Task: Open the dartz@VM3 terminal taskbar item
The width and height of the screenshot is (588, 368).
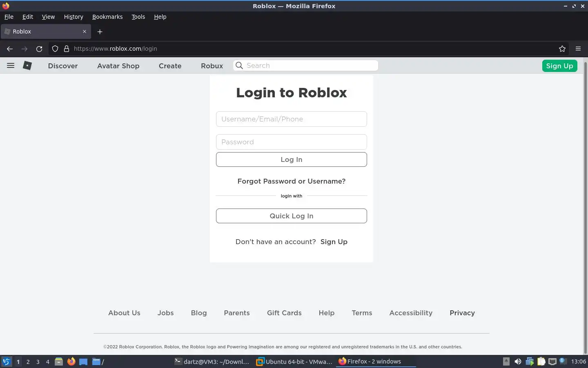Action: click(x=212, y=361)
